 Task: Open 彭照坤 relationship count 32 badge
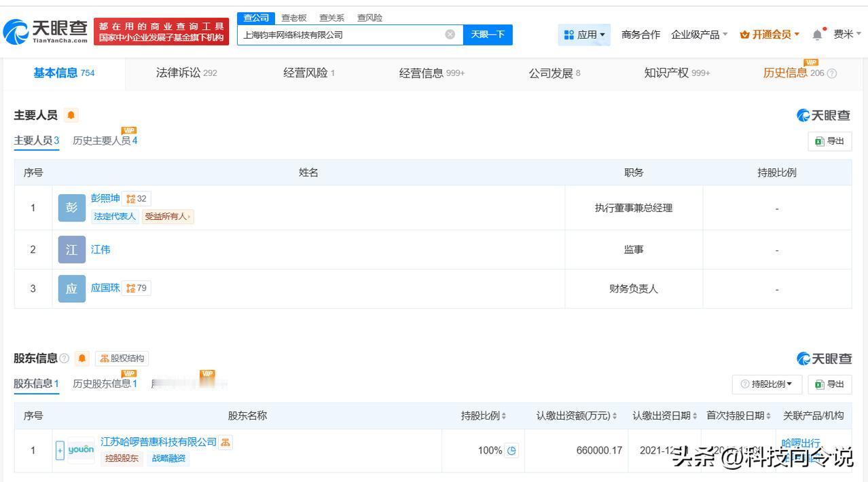(137, 199)
